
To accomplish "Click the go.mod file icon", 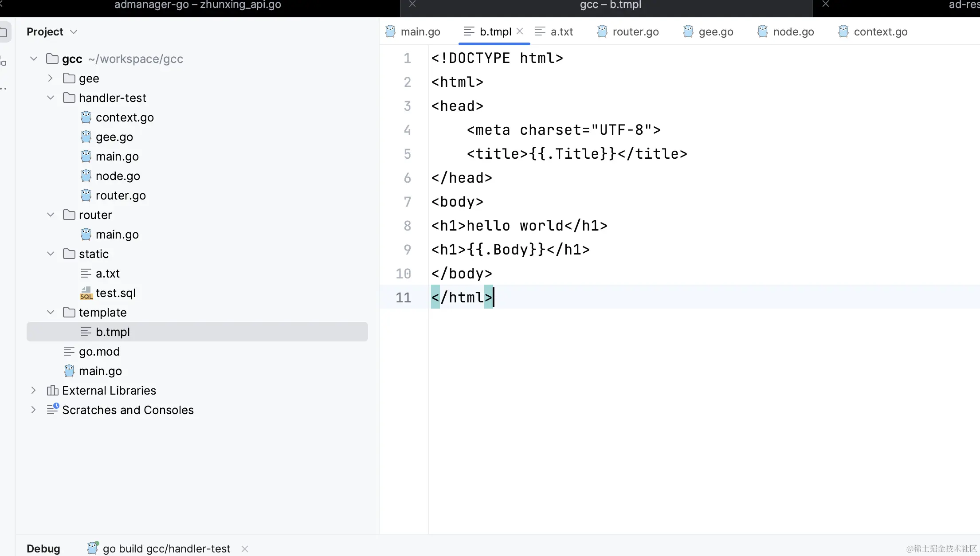I will point(69,352).
